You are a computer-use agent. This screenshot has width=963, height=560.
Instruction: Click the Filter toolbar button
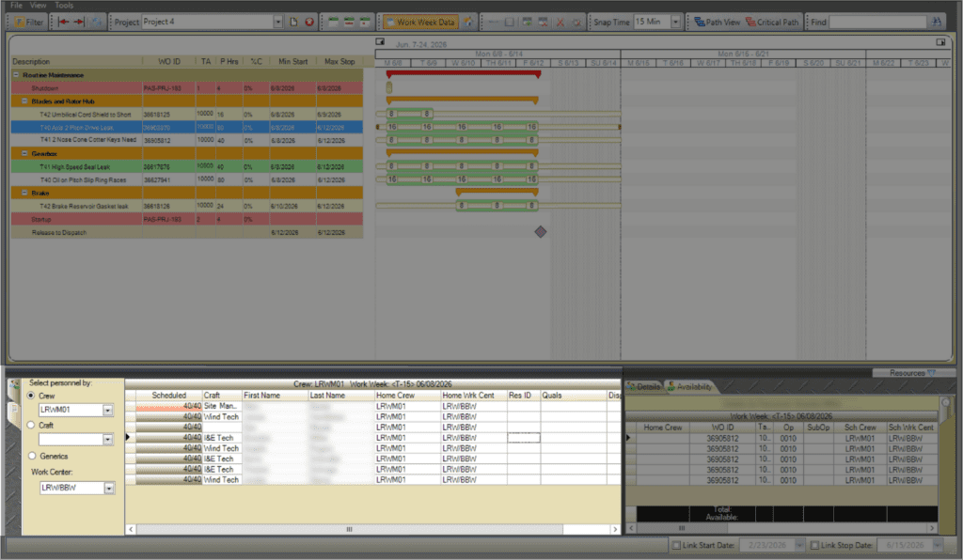coord(28,22)
